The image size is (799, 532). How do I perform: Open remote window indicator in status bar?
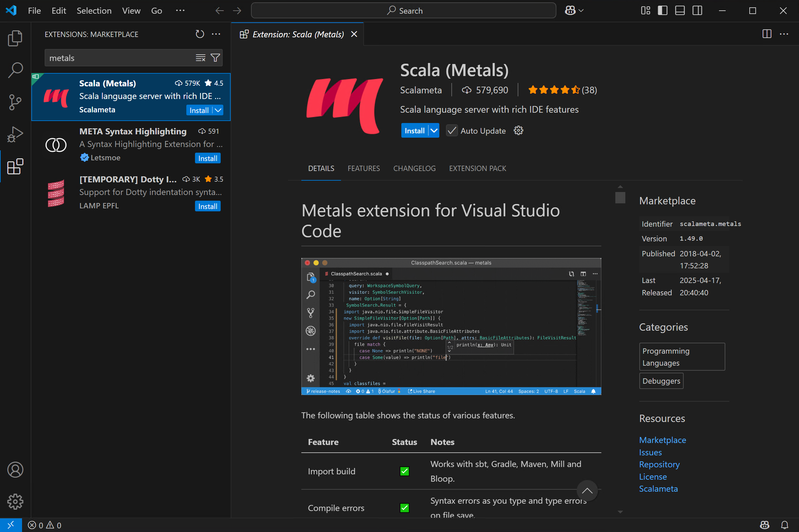(x=11, y=525)
